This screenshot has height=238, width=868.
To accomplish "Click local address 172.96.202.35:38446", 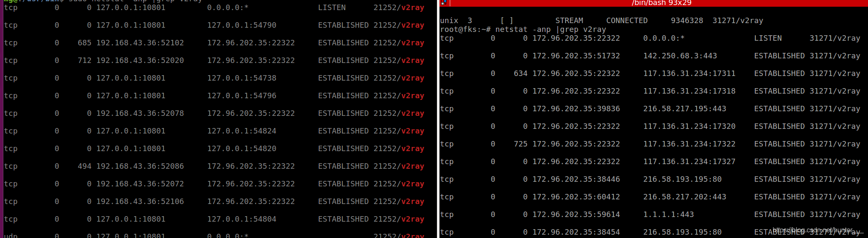I will click(x=576, y=179).
